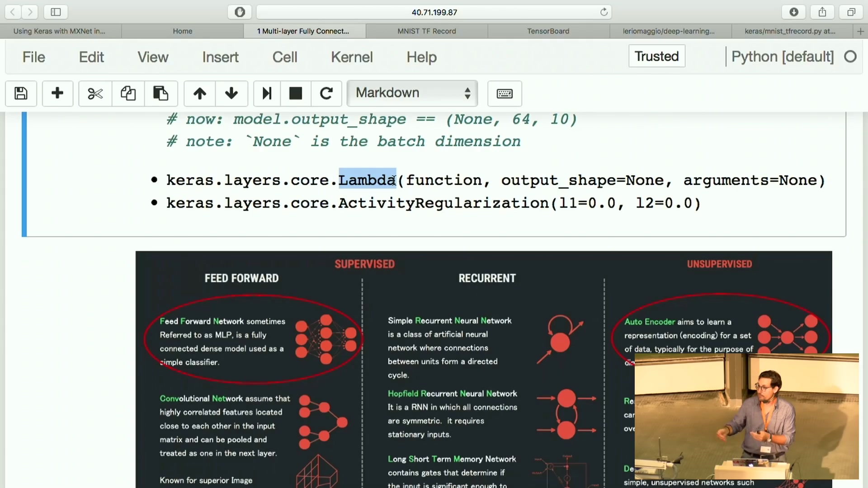This screenshot has width=868, height=488.
Task: Switch to leriomaggio/deep-learning tab
Action: point(669,31)
